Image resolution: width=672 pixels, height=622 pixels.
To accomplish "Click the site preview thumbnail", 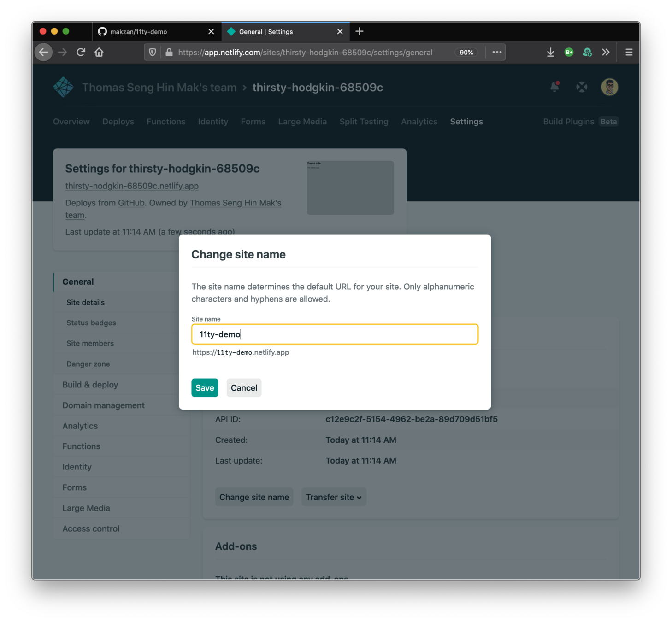I will click(350, 188).
